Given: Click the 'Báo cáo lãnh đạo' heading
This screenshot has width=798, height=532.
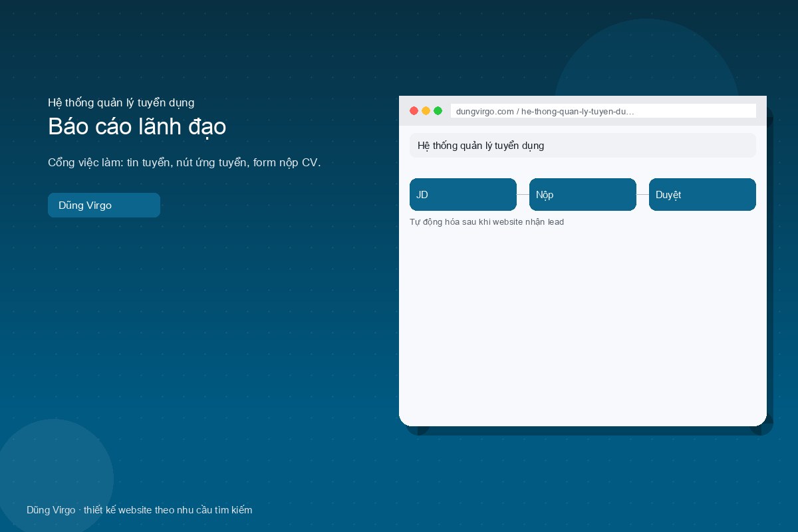Looking at the screenshot, I should [x=137, y=126].
